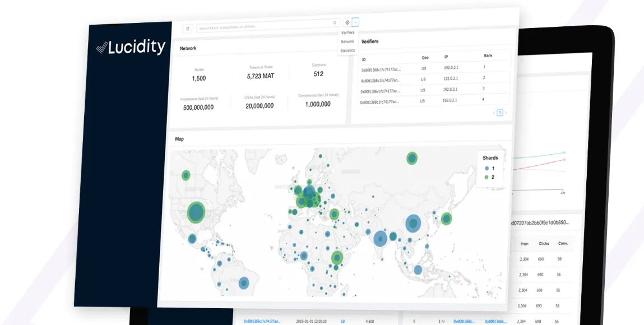Open verifier ID in rank 1 row
The width and height of the screenshot is (644, 325).
[381, 69]
